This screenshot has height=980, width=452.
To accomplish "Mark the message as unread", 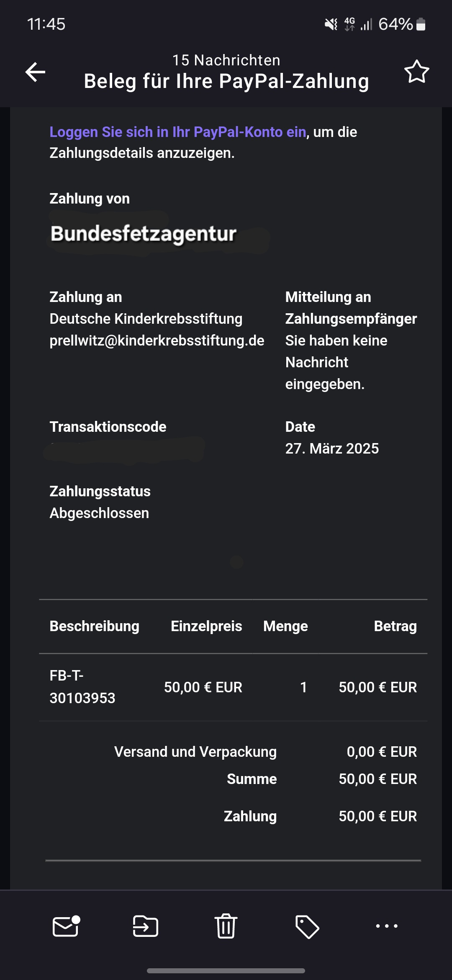I will pos(66,926).
